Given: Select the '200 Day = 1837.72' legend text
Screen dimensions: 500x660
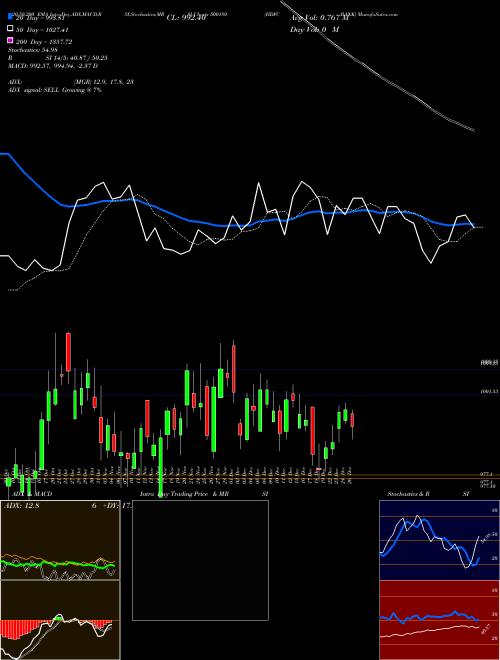Looking at the screenshot, I should [x=44, y=42].
